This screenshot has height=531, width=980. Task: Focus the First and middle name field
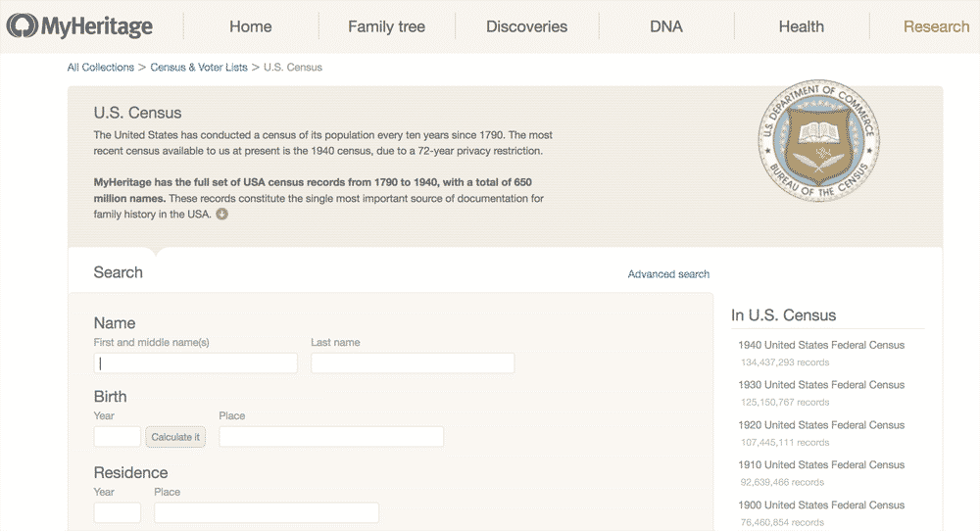click(195, 363)
